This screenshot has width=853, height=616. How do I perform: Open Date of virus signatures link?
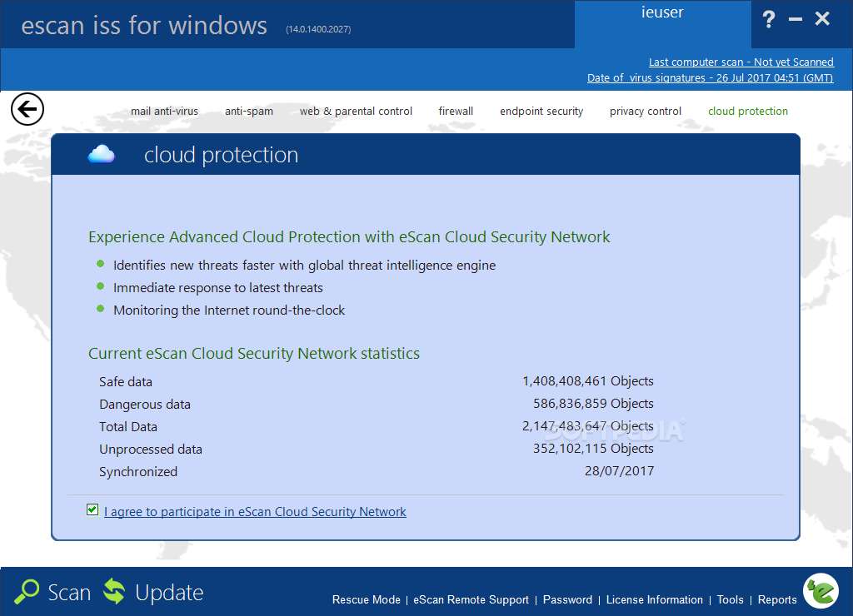[x=710, y=77]
